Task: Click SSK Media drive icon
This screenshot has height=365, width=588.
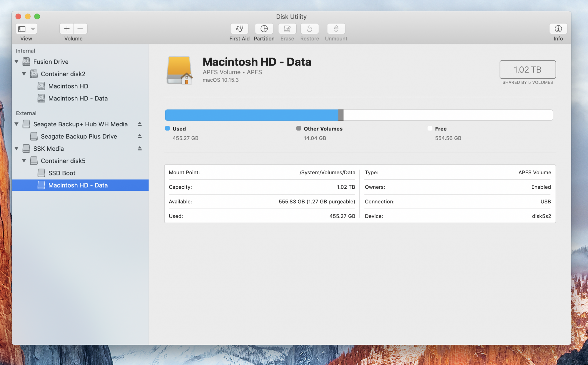Action: pos(26,148)
